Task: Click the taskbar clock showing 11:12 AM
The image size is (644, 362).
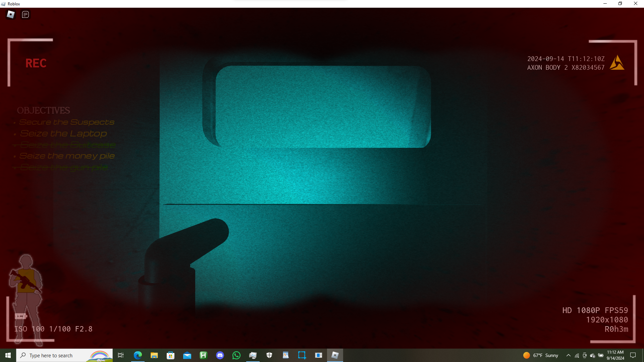Action: click(615, 355)
